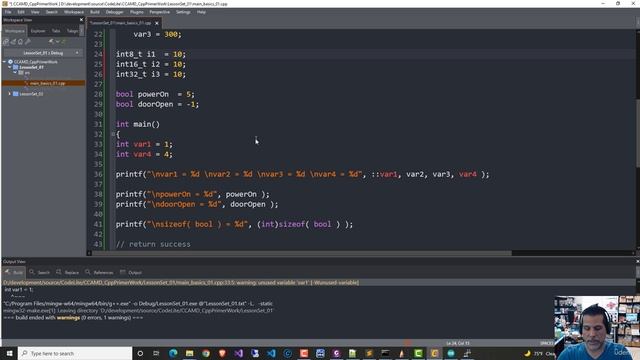
Task: Switch to the Tabgroups tab in Workspace View
Action: (x=72, y=31)
